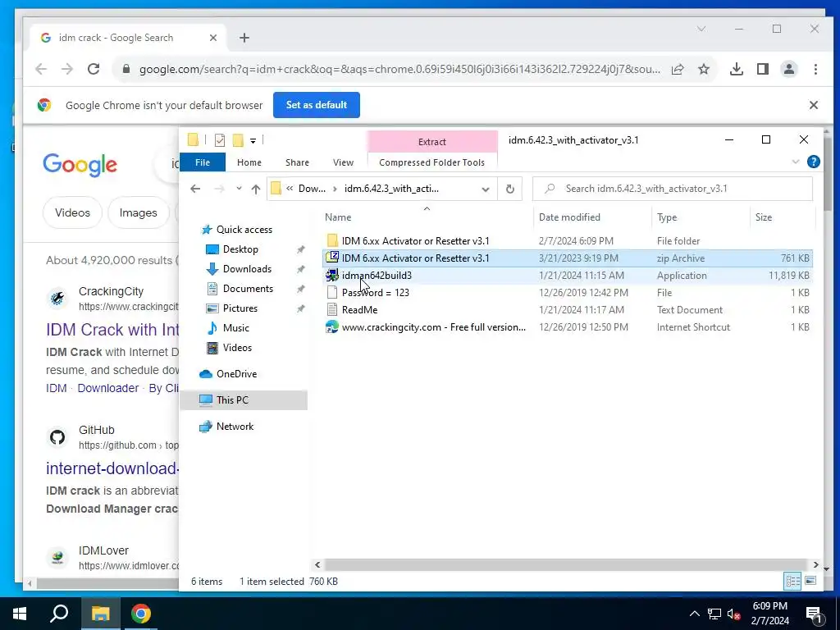Show hidden system tray icons

pyautogui.click(x=694, y=614)
